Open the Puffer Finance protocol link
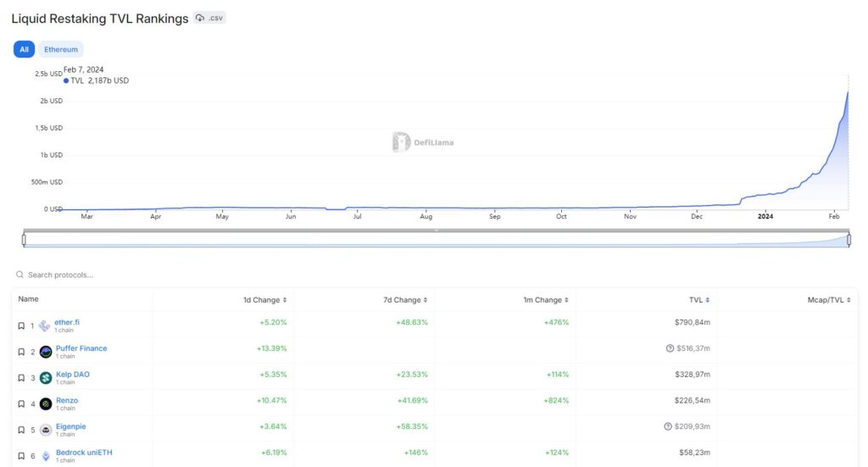 point(81,348)
